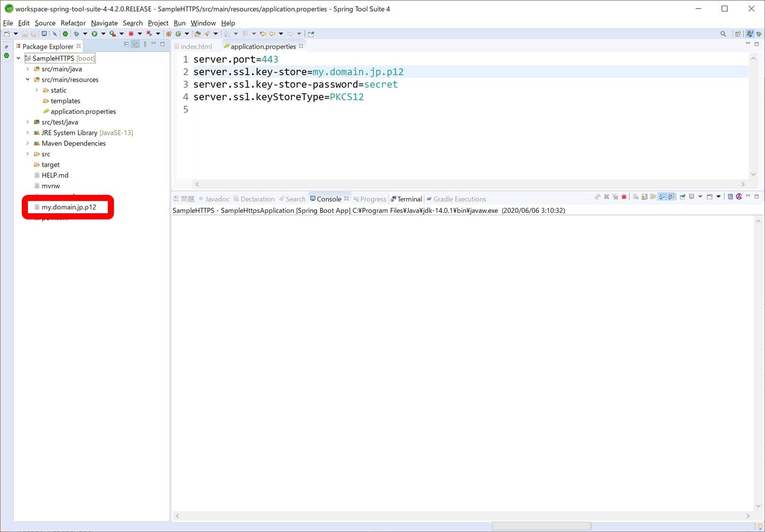Toggle Scroll Lock in console toolbar
Screen dimensions: 765x532
(x=644, y=197)
